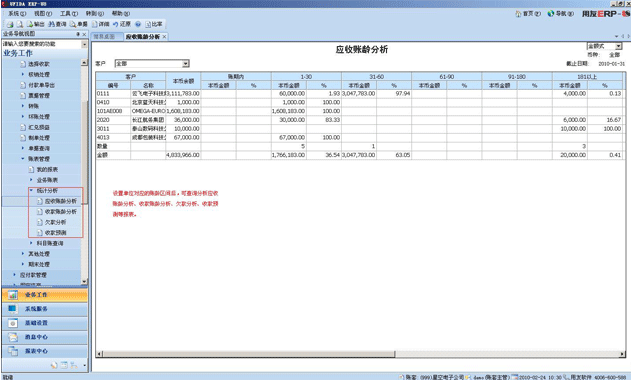Screen dimensions: 631x380
Task: Click the report right scroll arrow
Action: coord(623,354)
